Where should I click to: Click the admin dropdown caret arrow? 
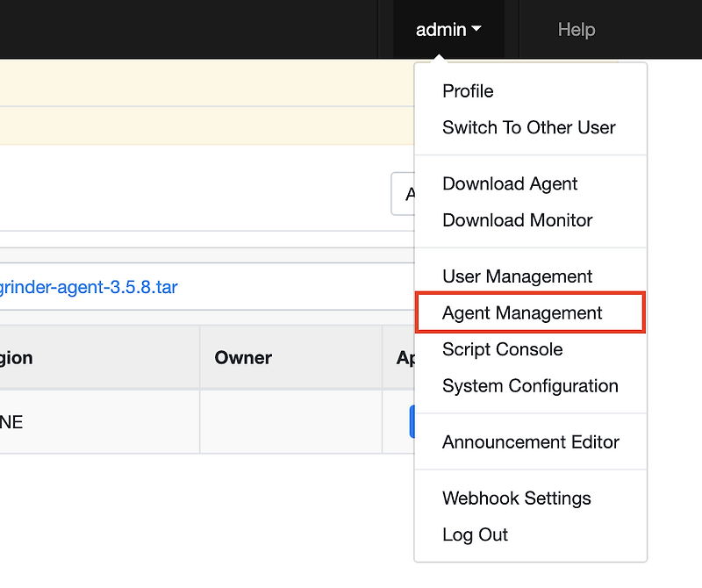click(x=476, y=30)
